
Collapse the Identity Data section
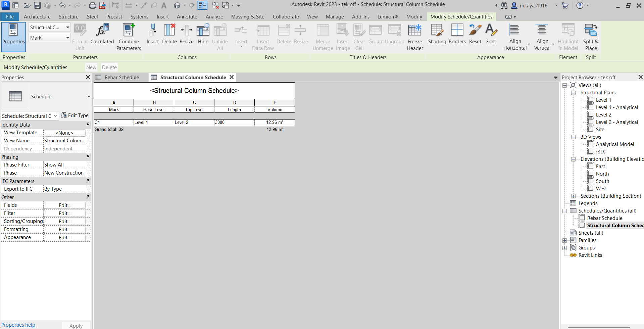(88, 124)
